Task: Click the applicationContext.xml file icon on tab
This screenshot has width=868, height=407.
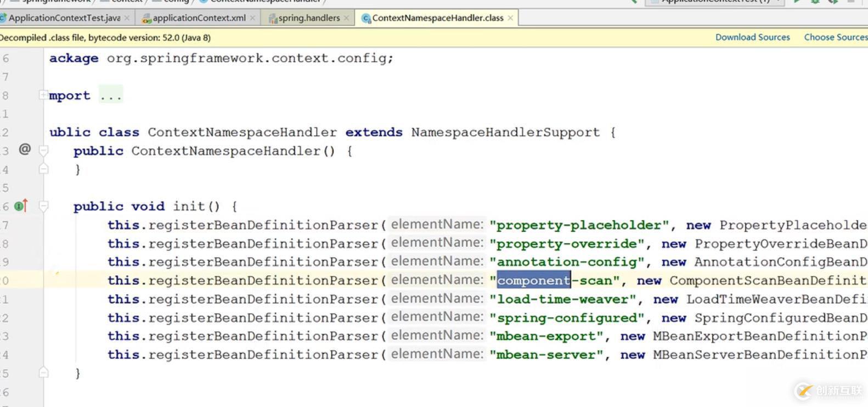Action: tap(146, 19)
